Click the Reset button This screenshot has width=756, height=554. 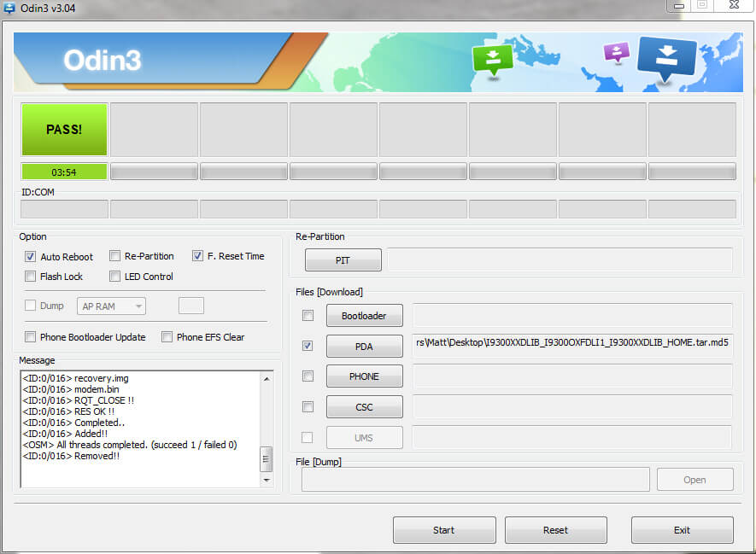click(x=555, y=530)
